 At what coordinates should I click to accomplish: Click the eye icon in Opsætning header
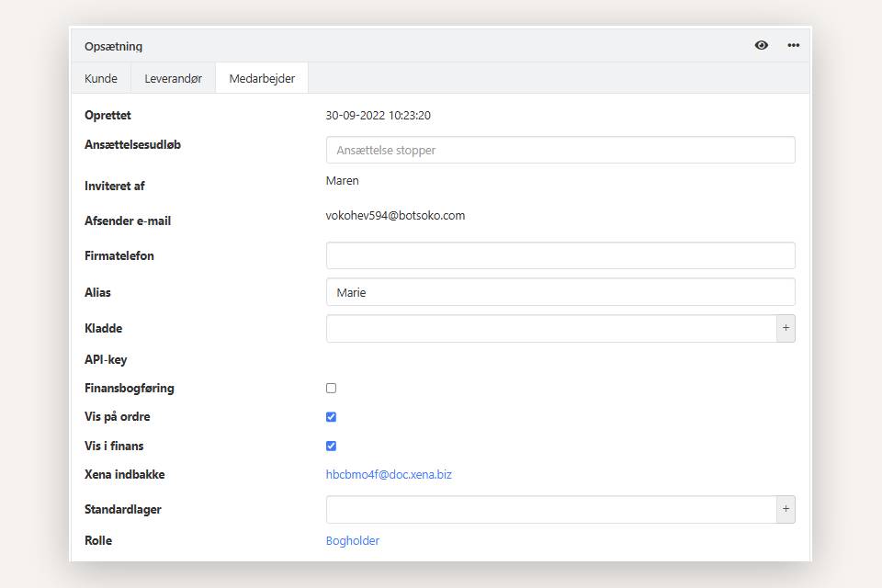coord(761,45)
